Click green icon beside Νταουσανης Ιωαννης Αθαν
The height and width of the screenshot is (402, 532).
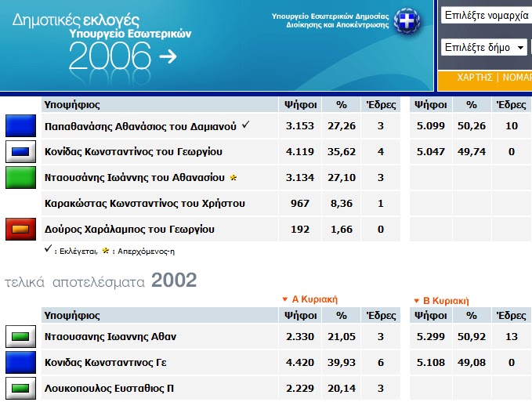(x=20, y=336)
